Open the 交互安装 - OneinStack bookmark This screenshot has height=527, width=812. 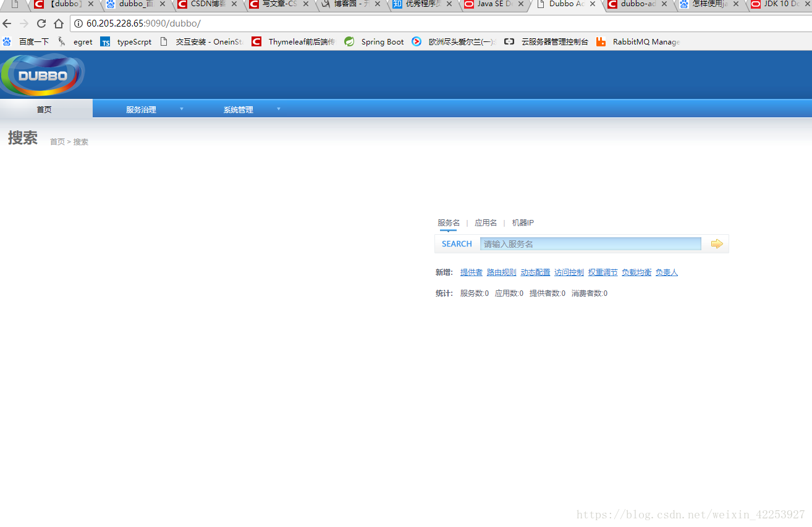click(x=201, y=42)
